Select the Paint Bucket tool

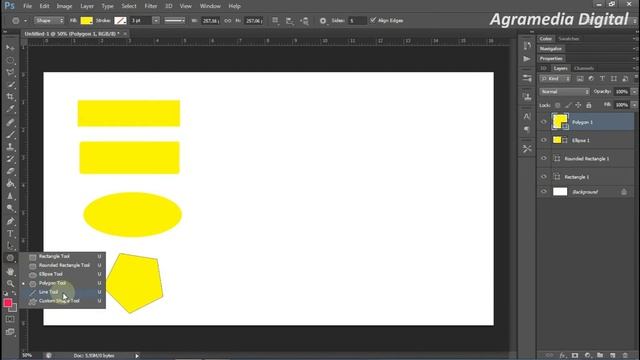point(10,184)
